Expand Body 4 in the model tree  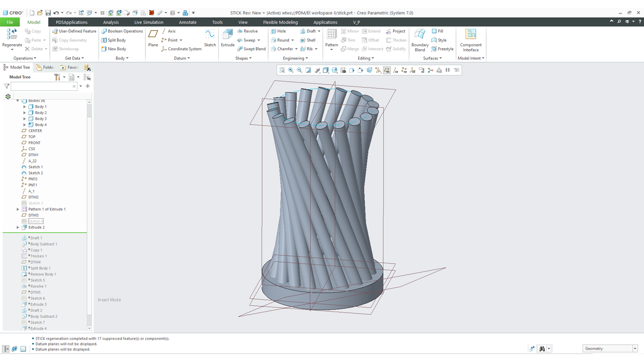25,125
